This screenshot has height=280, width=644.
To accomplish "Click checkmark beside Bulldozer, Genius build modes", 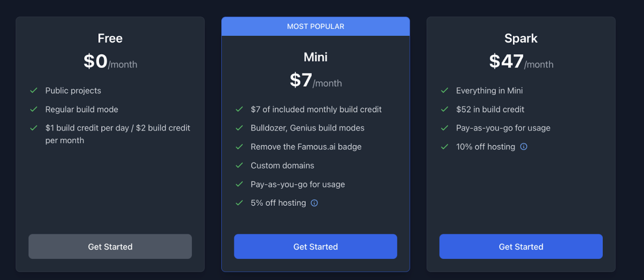I will tap(239, 128).
